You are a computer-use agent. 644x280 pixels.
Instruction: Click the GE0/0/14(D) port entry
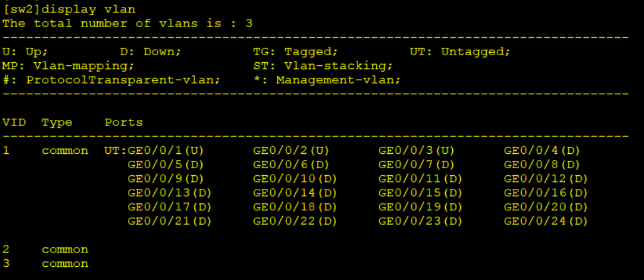pos(295,193)
